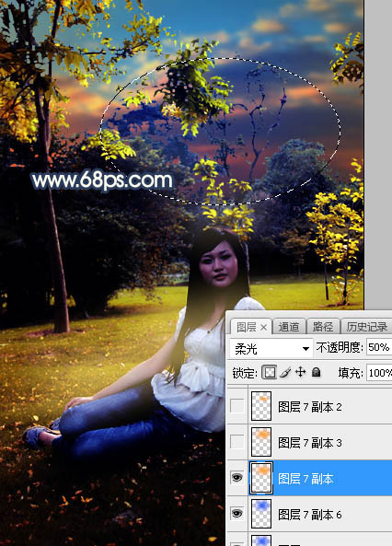
Task: Close the 图层 tab with its x icon
Action: tap(263, 327)
